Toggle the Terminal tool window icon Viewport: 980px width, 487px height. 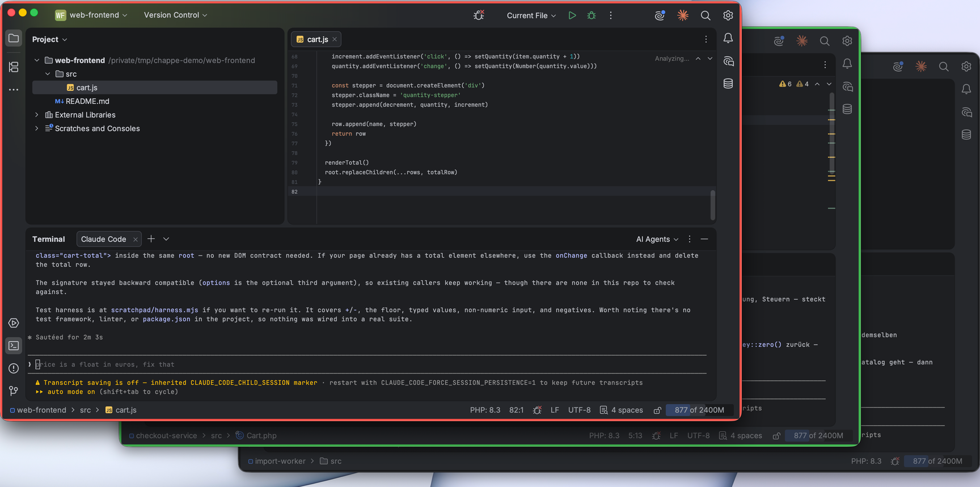tap(14, 346)
